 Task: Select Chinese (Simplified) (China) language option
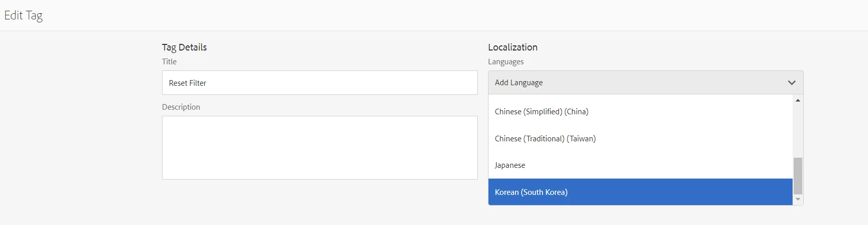point(640,112)
